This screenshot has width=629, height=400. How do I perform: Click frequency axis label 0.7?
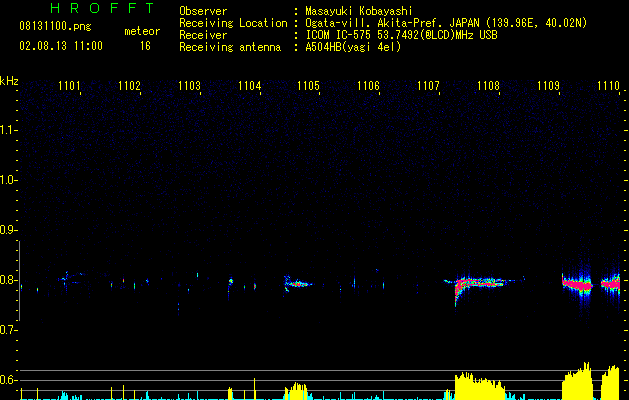click(x=7, y=330)
